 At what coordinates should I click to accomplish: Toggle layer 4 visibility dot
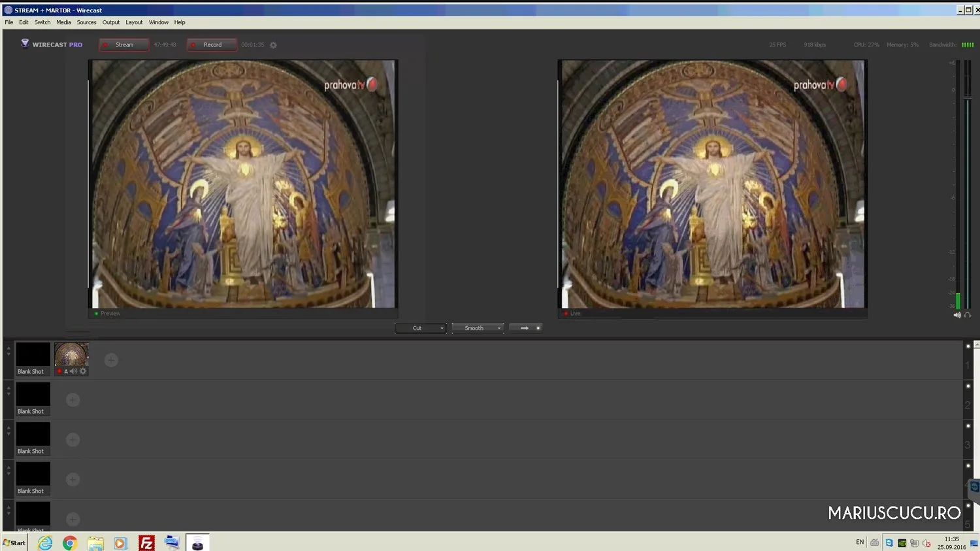968,466
